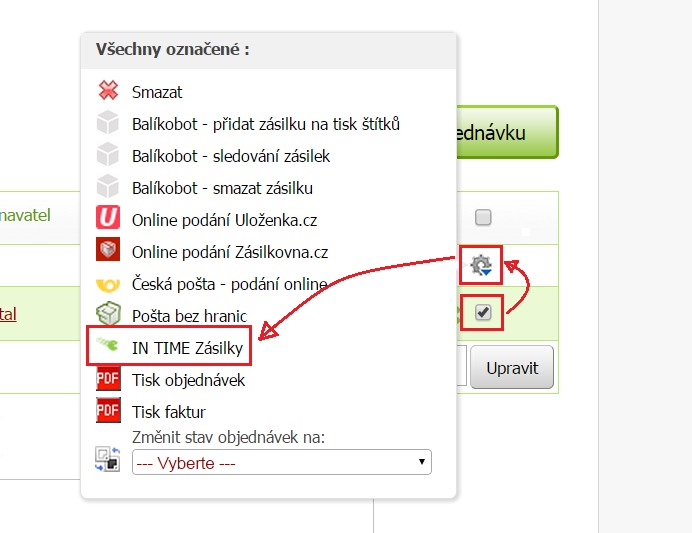692x533 pixels.
Task: Click the Česká pošta yellow horn icon
Action: tap(108, 285)
